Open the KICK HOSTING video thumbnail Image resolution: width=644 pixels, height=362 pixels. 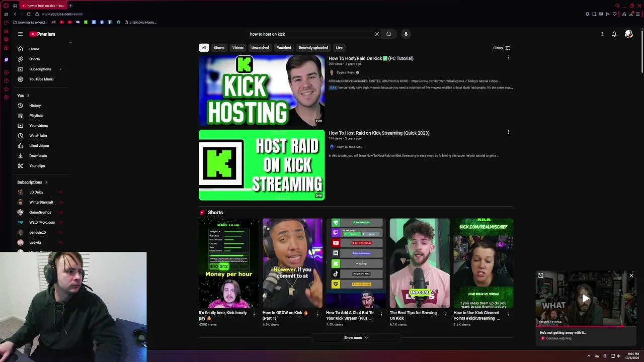click(262, 90)
